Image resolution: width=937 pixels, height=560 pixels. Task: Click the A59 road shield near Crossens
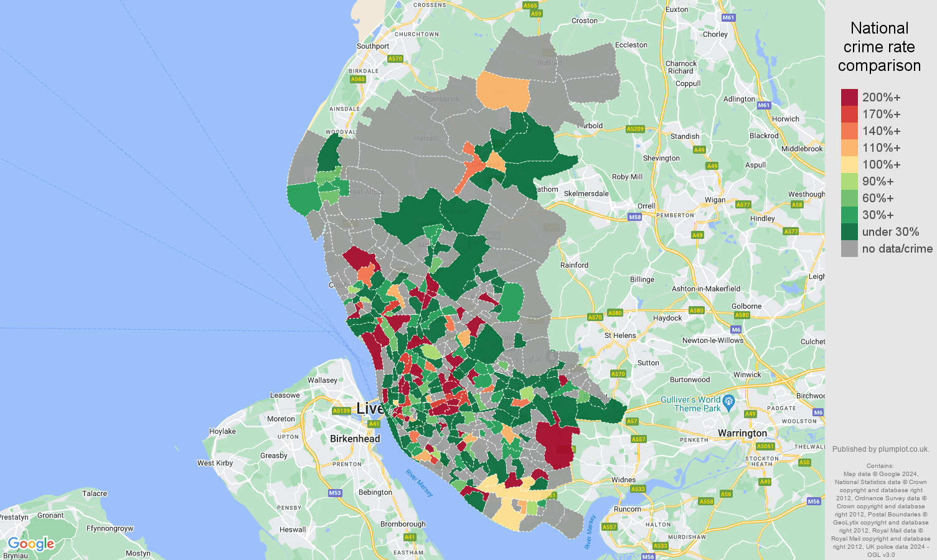click(536, 13)
